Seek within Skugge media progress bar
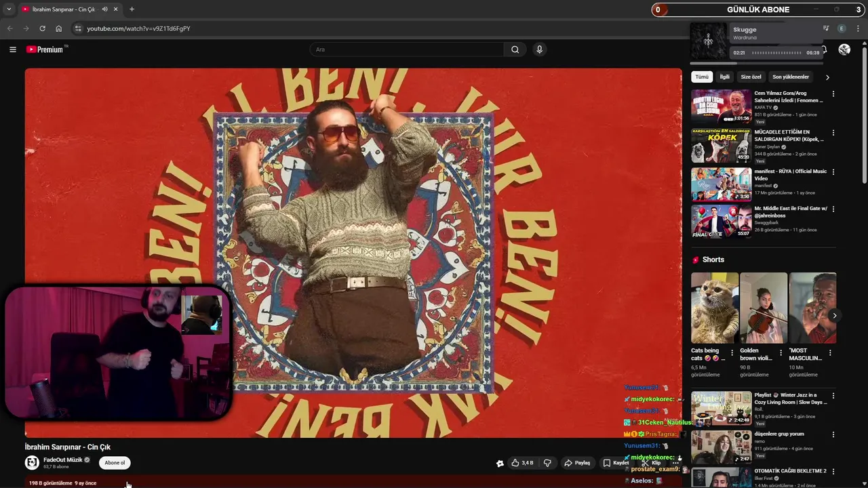 776,53
